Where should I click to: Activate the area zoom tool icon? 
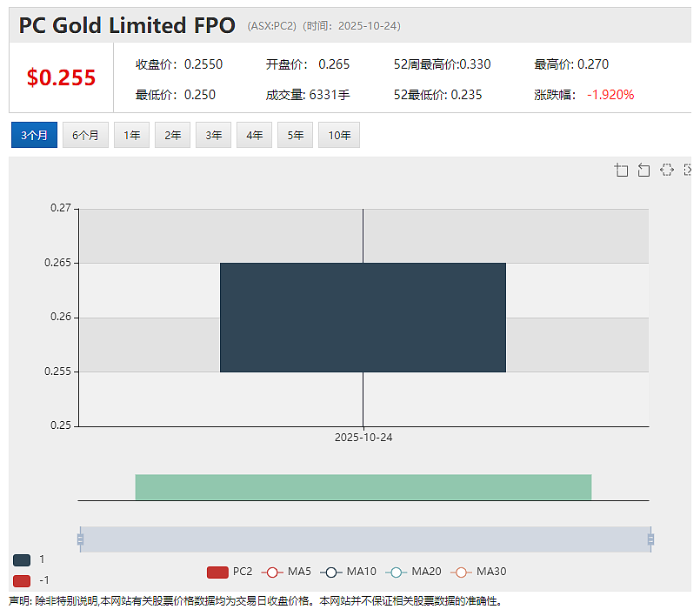[x=621, y=170]
